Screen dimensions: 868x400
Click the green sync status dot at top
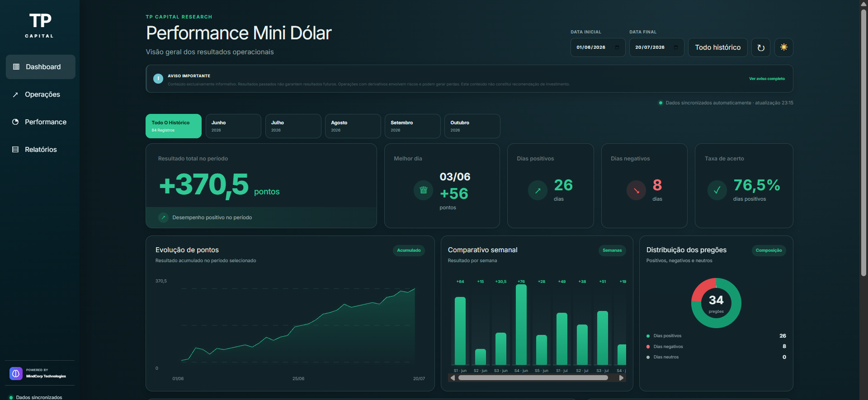point(660,103)
